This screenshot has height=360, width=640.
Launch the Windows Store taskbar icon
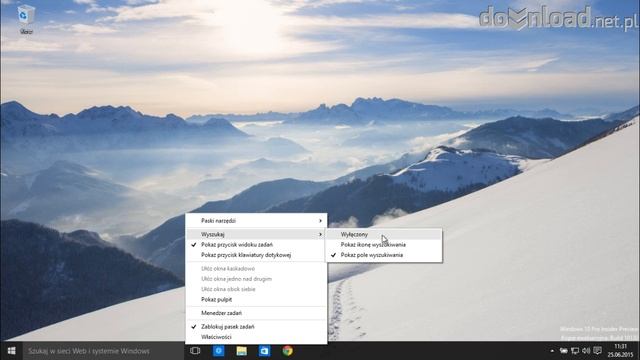pyautogui.click(x=264, y=351)
